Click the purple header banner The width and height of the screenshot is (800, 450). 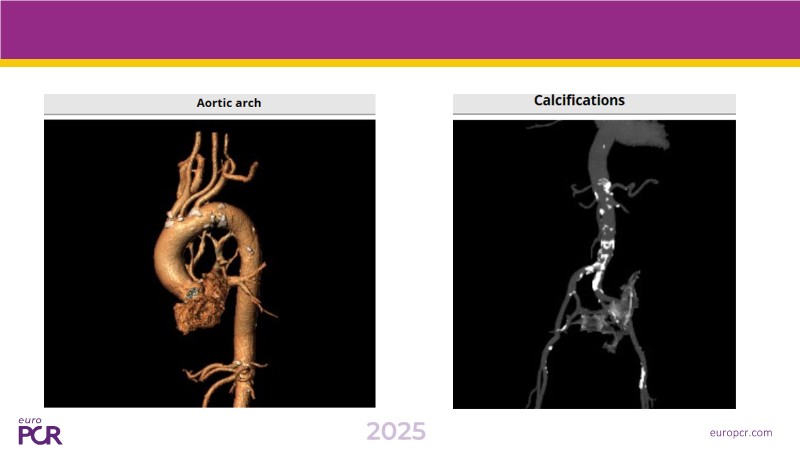point(400,30)
